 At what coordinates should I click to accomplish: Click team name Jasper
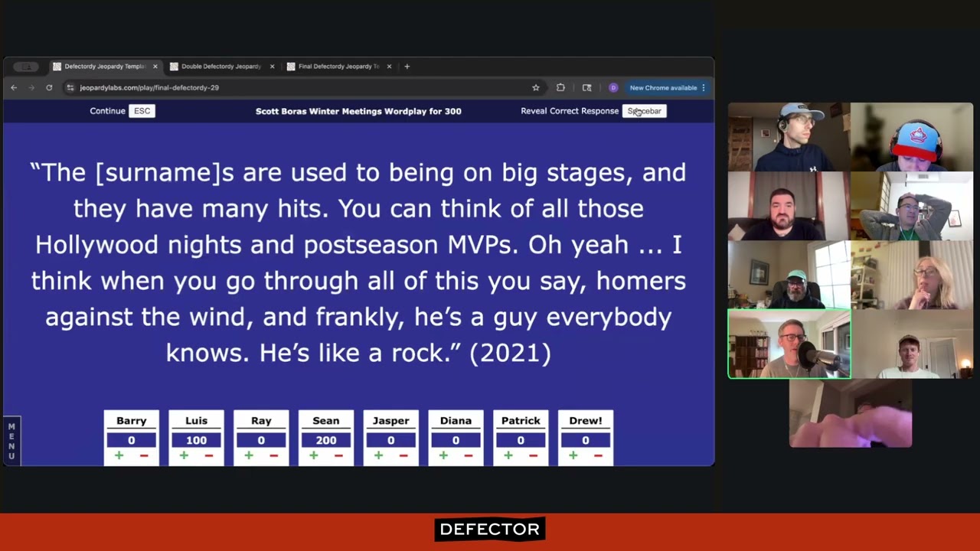click(x=391, y=421)
